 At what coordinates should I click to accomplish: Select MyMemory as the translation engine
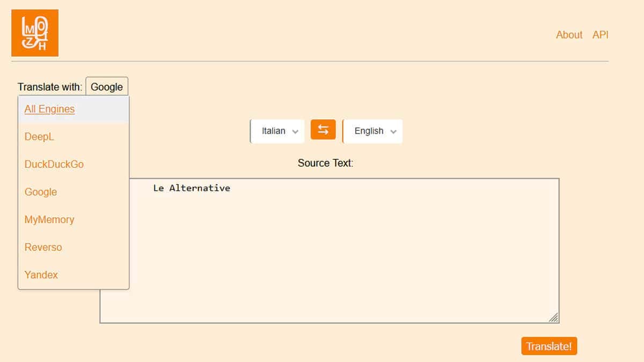point(49,219)
